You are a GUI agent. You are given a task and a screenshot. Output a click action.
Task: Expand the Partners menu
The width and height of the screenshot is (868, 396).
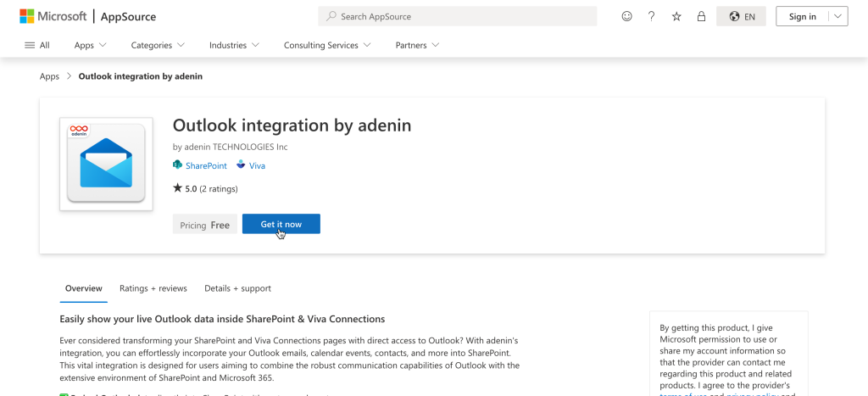tap(417, 45)
